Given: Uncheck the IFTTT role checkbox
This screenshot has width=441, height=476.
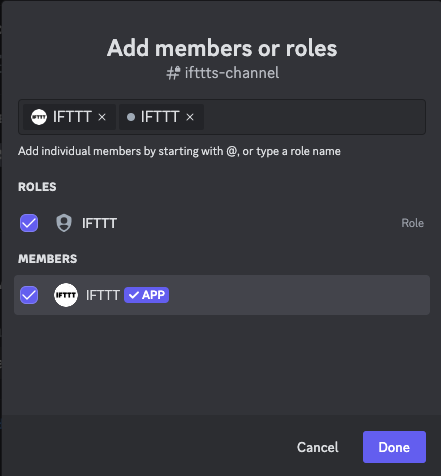Looking at the screenshot, I should pos(29,223).
